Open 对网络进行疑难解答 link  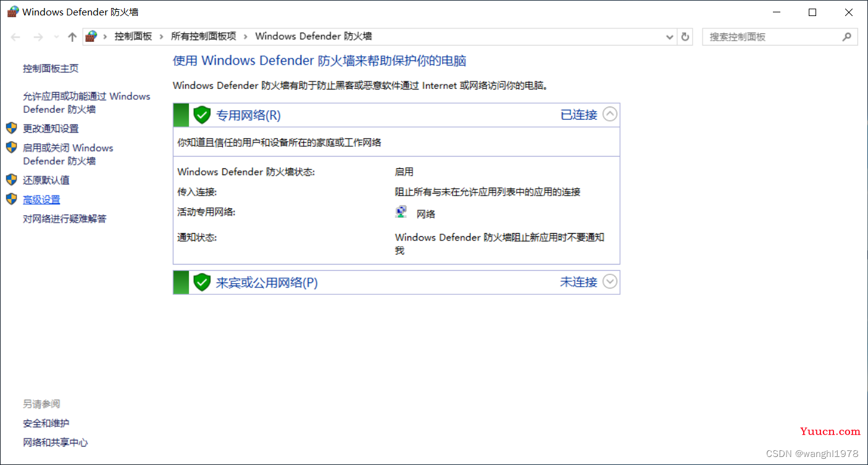click(x=65, y=219)
